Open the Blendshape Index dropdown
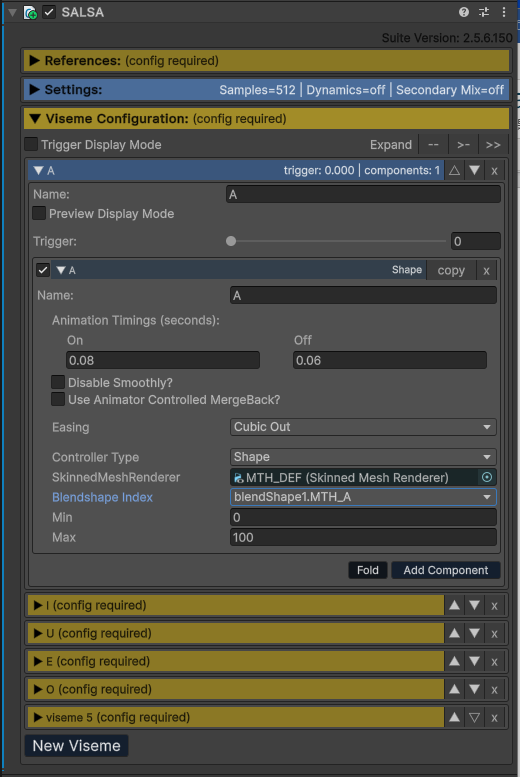Image resolution: width=520 pixels, height=777 pixels. pos(363,497)
